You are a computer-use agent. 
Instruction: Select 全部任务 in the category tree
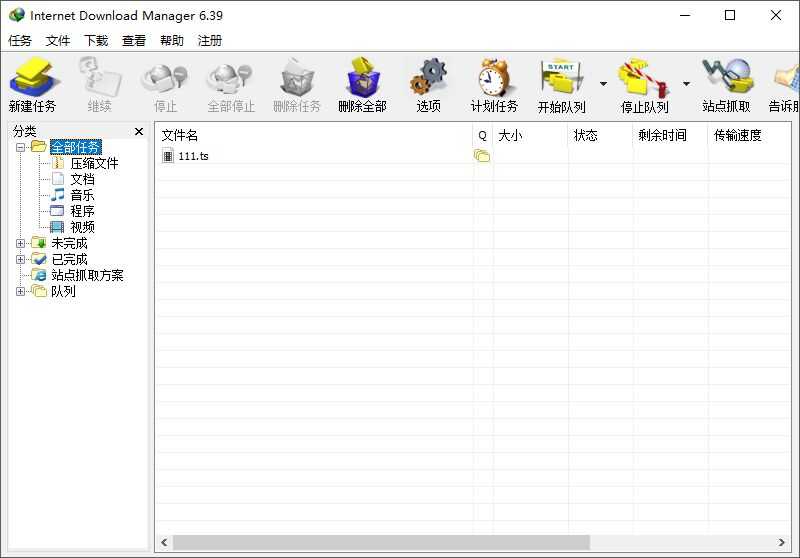point(76,147)
